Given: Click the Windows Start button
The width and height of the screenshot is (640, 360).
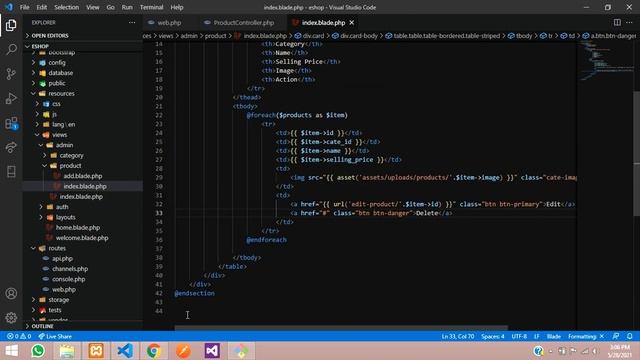Looking at the screenshot, I should click(x=11, y=351).
